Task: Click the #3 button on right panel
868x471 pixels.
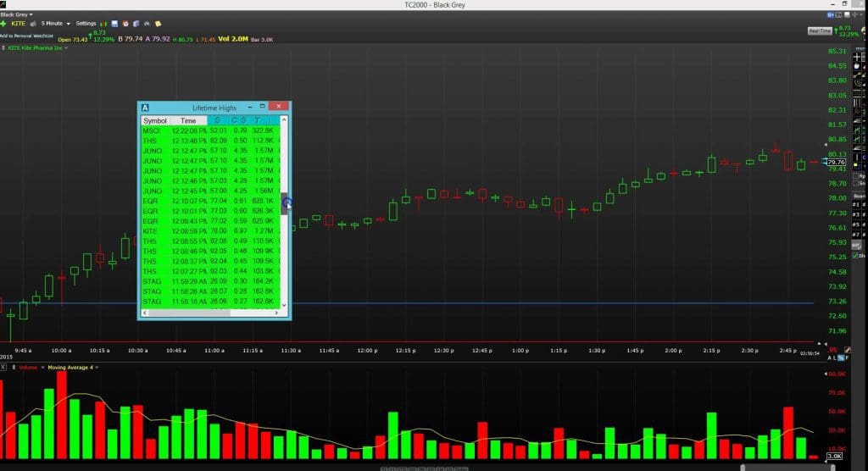Action: [x=856, y=214]
